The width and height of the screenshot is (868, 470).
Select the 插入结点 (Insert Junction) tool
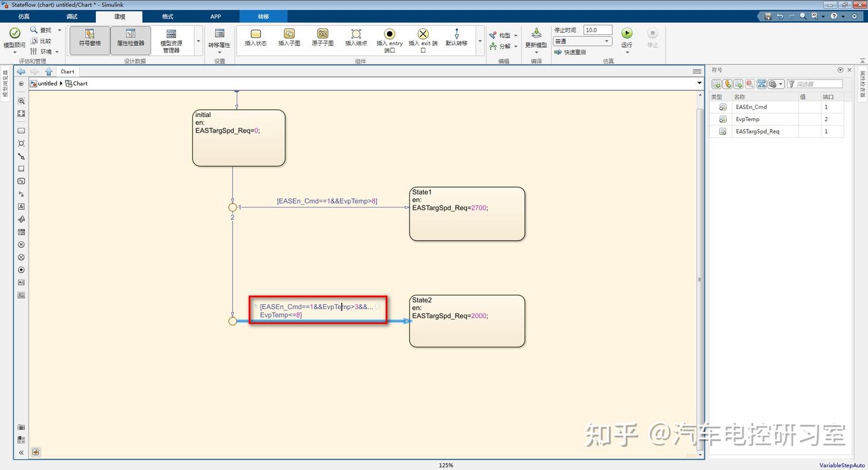click(357, 37)
